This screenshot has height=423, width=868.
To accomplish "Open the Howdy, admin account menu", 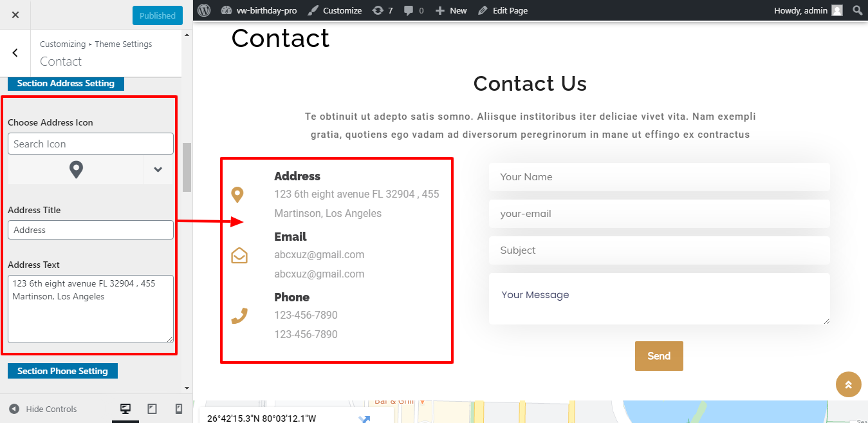I will point(808,10).
